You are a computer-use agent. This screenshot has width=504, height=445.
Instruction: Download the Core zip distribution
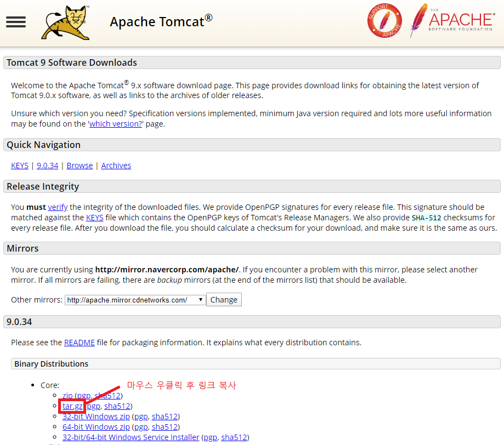coord(67,396)
